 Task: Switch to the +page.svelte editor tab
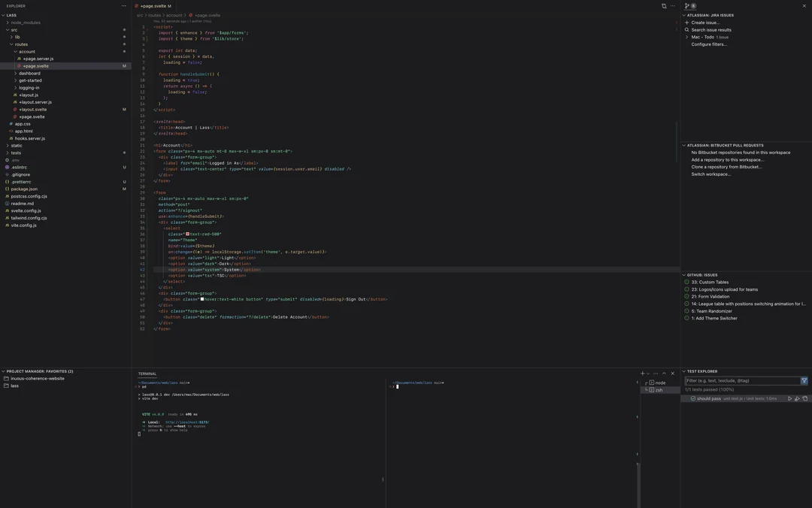tap(153, 4)
